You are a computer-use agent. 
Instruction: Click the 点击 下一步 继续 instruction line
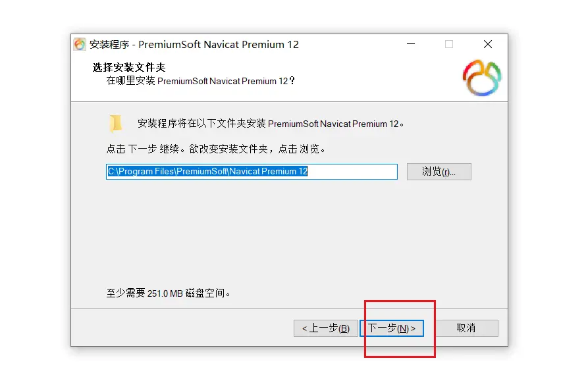click(x=215, y=149)
